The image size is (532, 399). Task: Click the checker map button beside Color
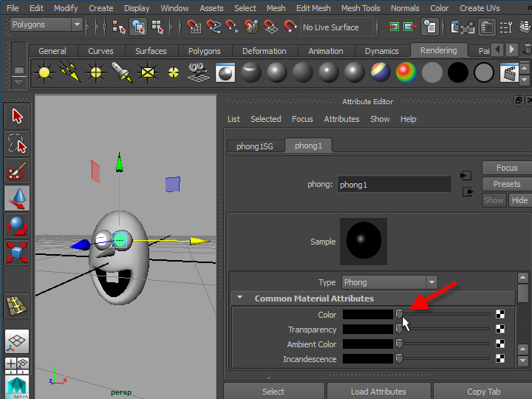click(501, 315)
